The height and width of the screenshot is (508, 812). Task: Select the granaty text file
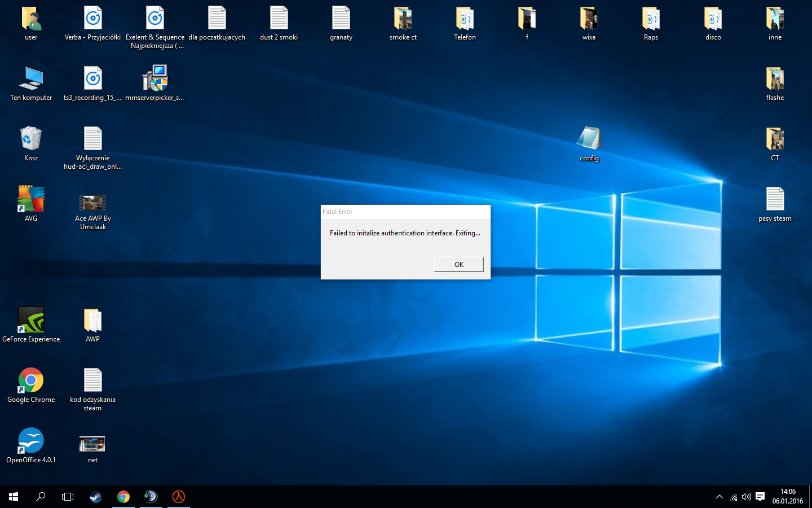tap(341, 24)
